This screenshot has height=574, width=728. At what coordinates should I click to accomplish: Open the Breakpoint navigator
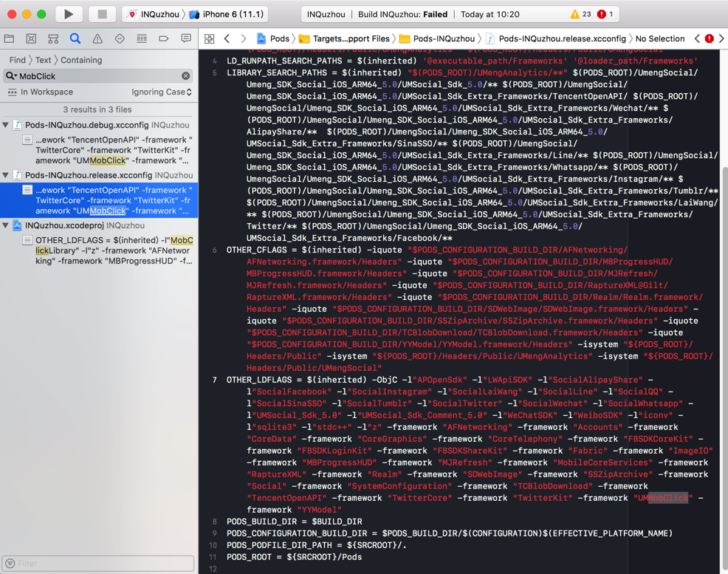(x=164, y=38)
